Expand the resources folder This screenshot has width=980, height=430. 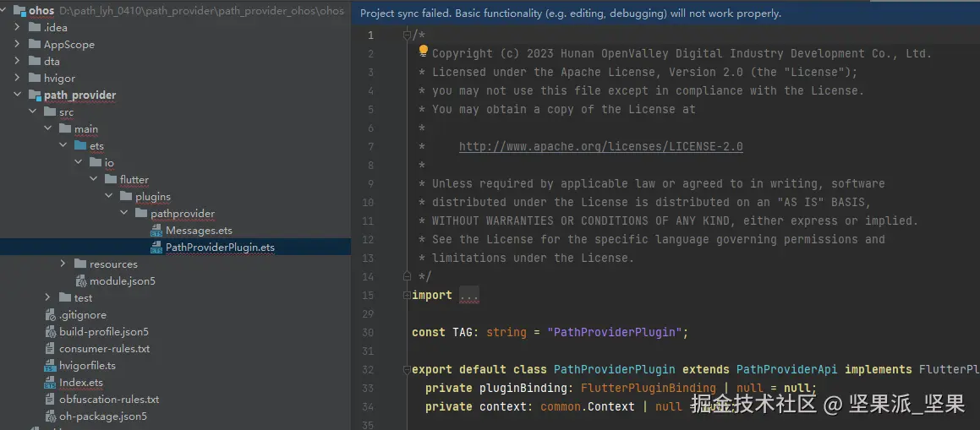[63, 264]
